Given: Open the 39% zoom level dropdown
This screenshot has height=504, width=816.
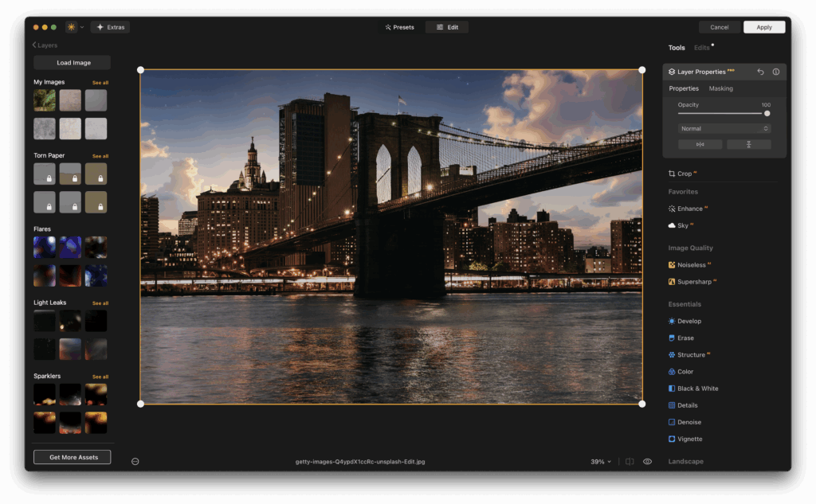Looking at the screenshot, I should [x=601, y=462].
